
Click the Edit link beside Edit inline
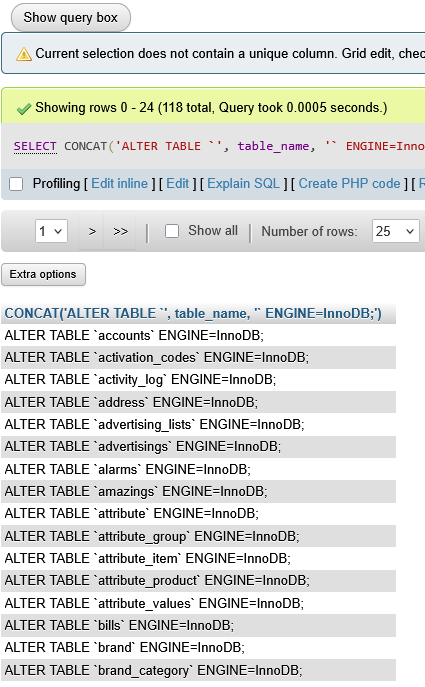coord(177,184)
